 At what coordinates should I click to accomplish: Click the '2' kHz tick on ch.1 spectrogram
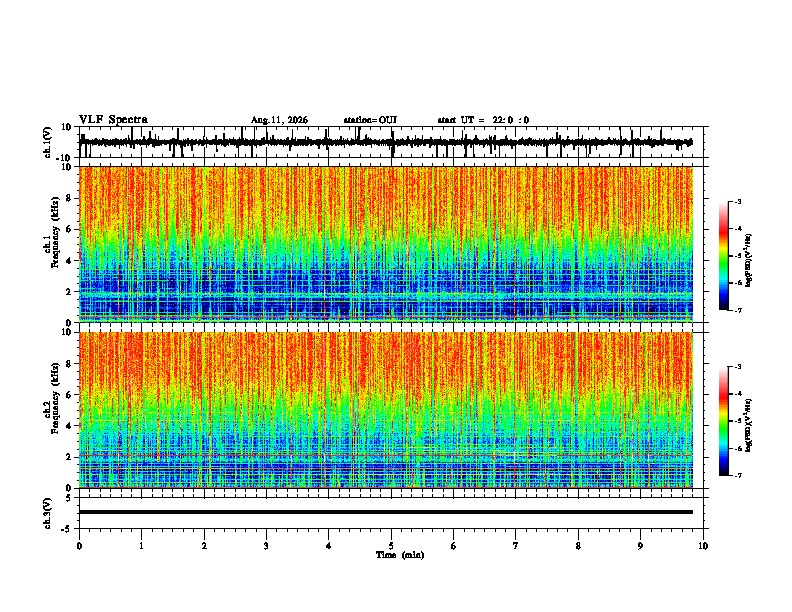[x=69, y=292]
